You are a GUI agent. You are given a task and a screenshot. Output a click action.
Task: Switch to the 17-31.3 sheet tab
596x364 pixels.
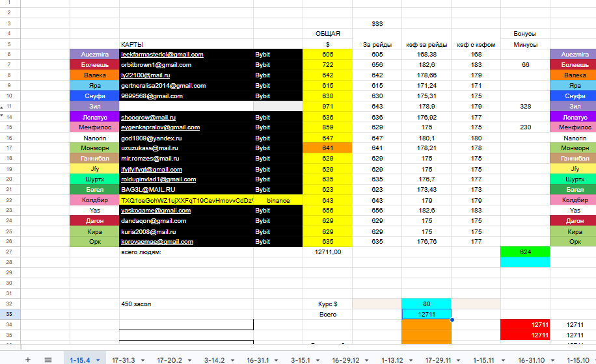124,360
